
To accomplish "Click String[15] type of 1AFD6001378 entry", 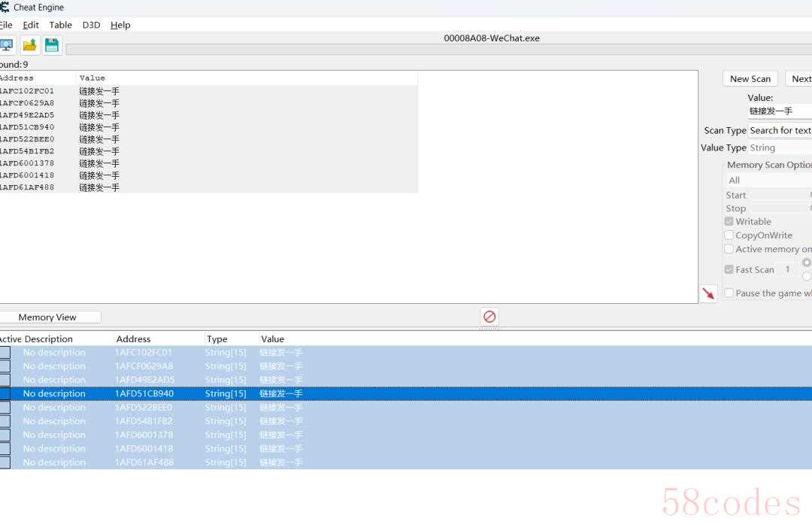I will coord(226,435).
